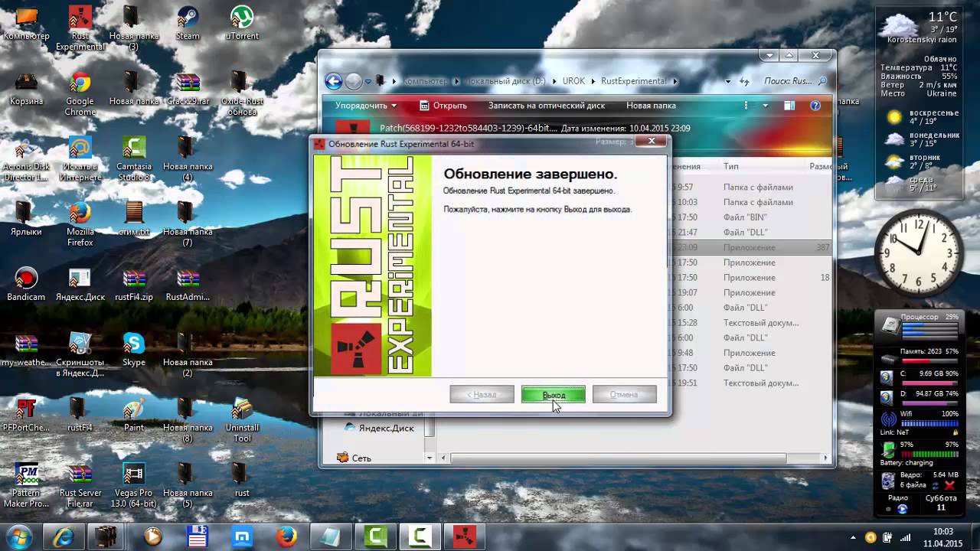Viewport: 980px width, 551px height.
Task: Select the Vegas Pro 13.0 desktop icon
Action: pos(134,486)
